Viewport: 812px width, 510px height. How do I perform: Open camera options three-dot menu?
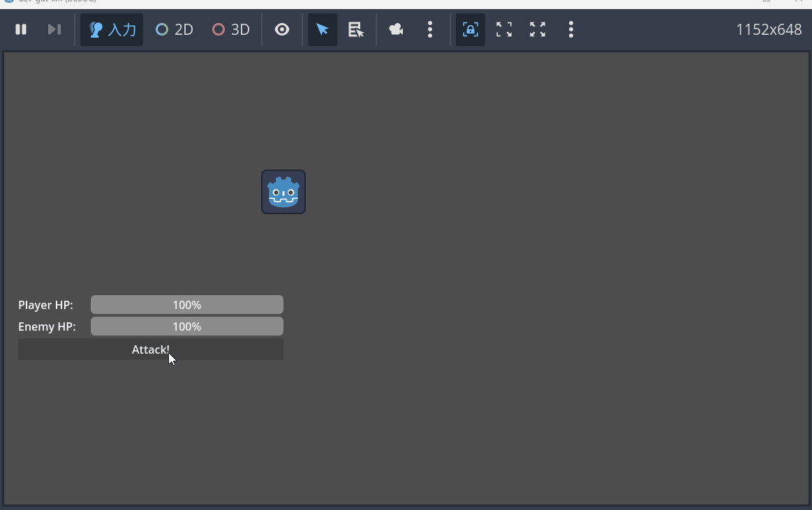[430, 29]
